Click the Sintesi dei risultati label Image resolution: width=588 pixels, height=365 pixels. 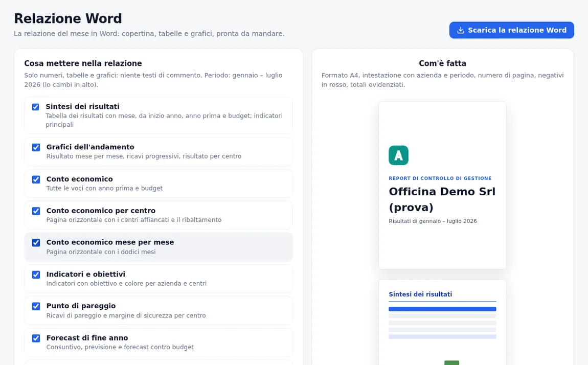[82, 106]
